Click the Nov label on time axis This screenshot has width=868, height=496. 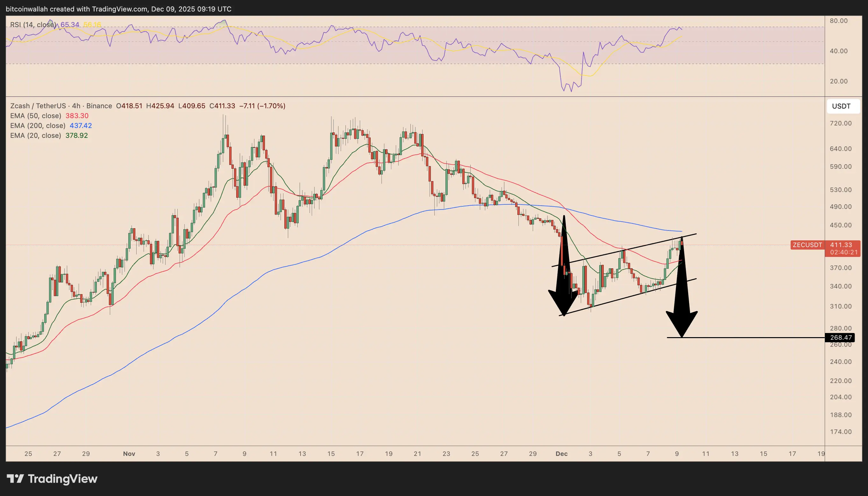129,454
